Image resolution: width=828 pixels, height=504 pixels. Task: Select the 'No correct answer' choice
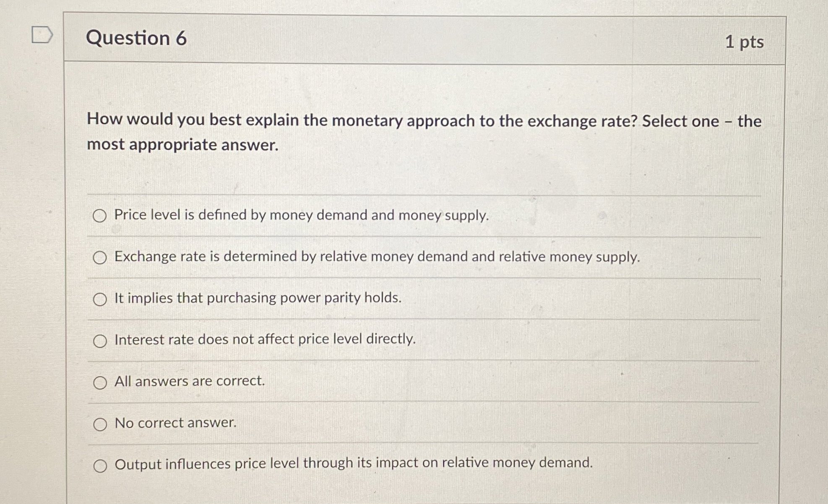tap(100, 425)
